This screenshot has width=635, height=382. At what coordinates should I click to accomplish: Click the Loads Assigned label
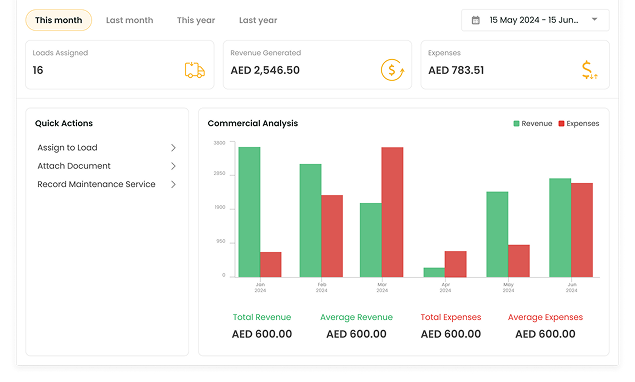tap(60, 53)
